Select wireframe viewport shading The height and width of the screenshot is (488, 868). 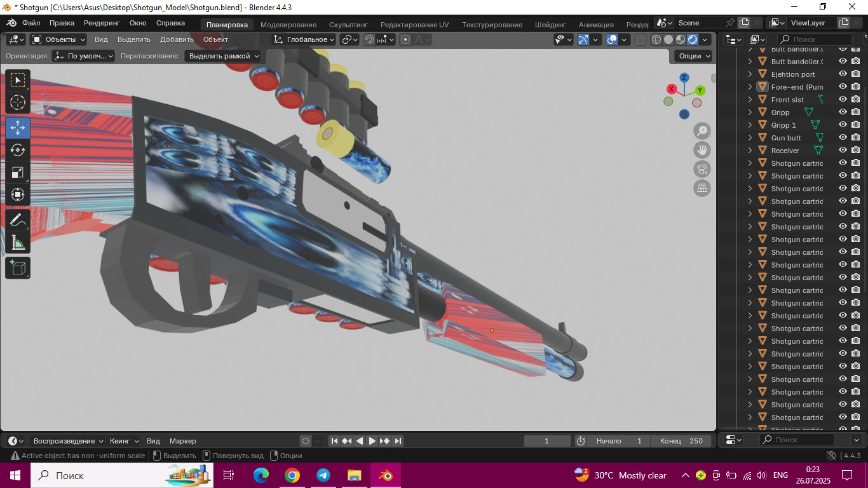(x=657, y=39)
